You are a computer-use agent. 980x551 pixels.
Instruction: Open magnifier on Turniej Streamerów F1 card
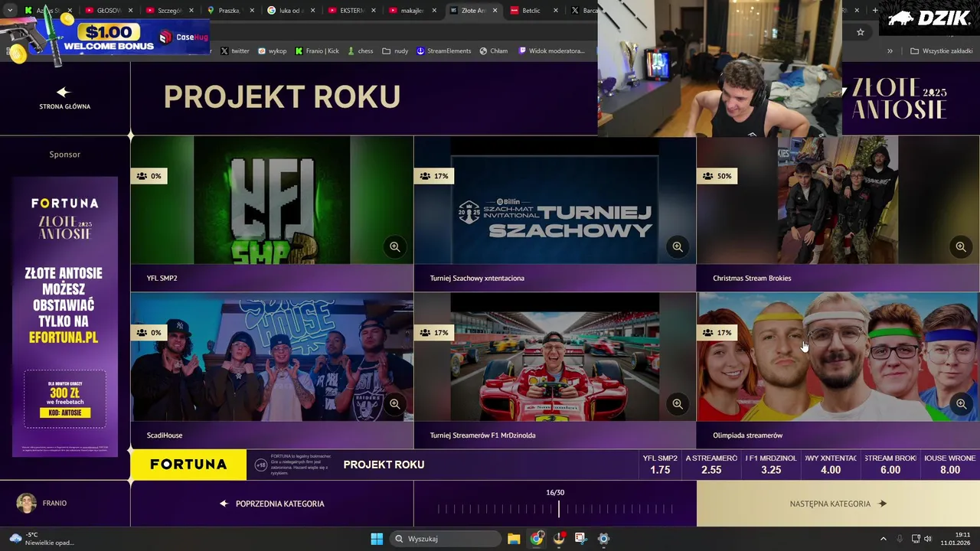click(678, 403)
